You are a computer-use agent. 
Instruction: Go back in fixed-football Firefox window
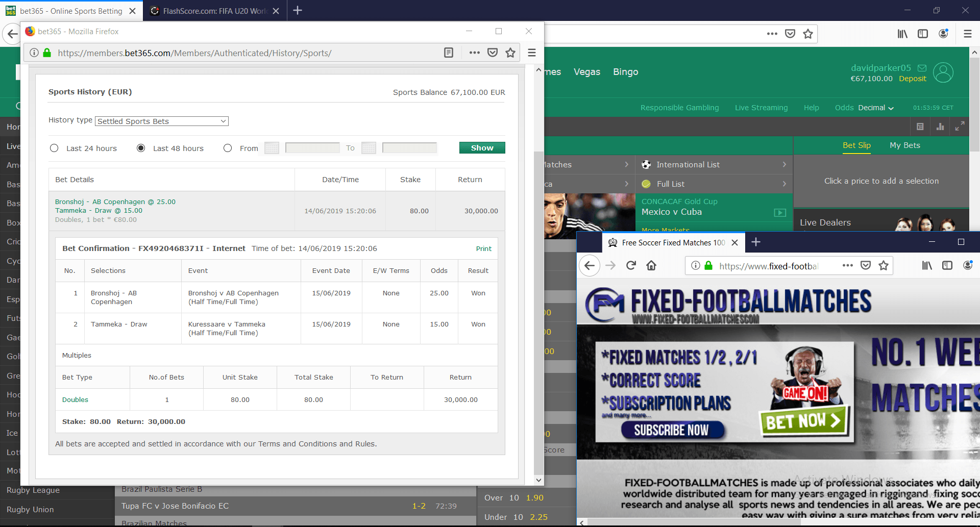pyautogui.click(x=590, y=265)
